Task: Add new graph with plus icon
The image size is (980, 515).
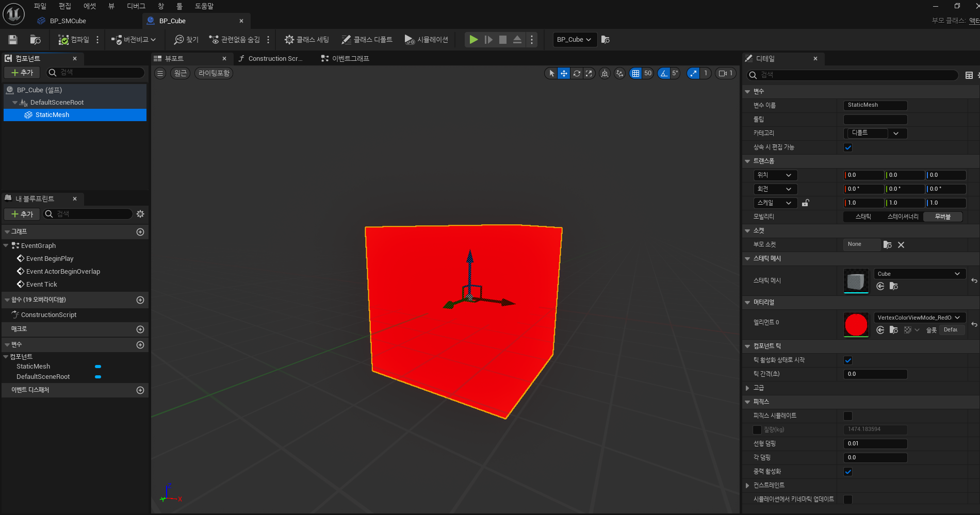Action: 140,232
